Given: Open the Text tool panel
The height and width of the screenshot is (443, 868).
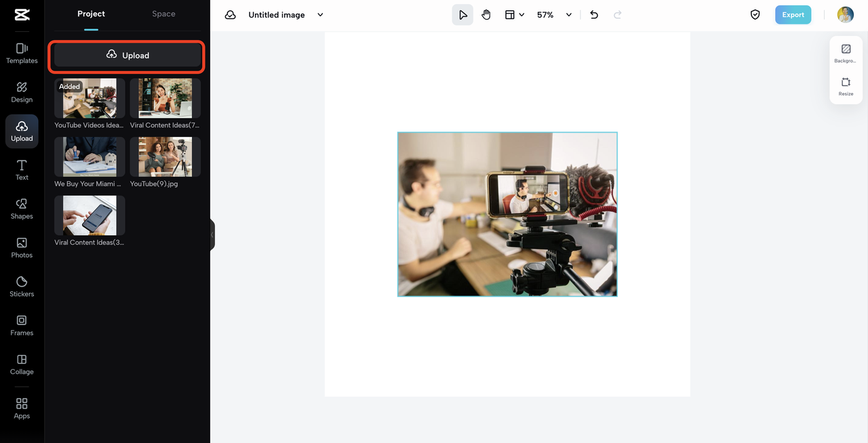Looking at the screenshot, I should (x=22, y=170).
